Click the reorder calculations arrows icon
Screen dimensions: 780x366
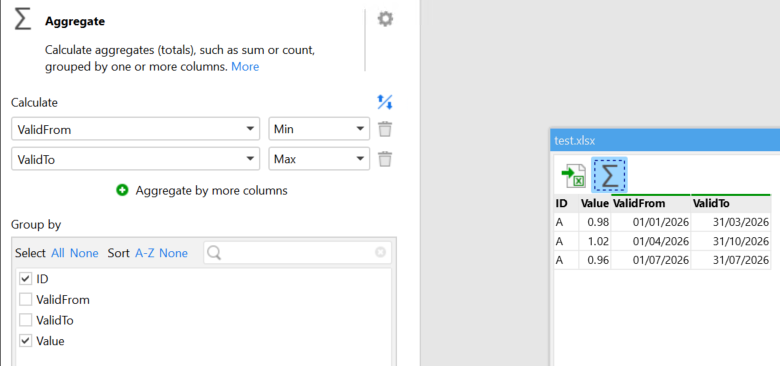pos(385,102)
